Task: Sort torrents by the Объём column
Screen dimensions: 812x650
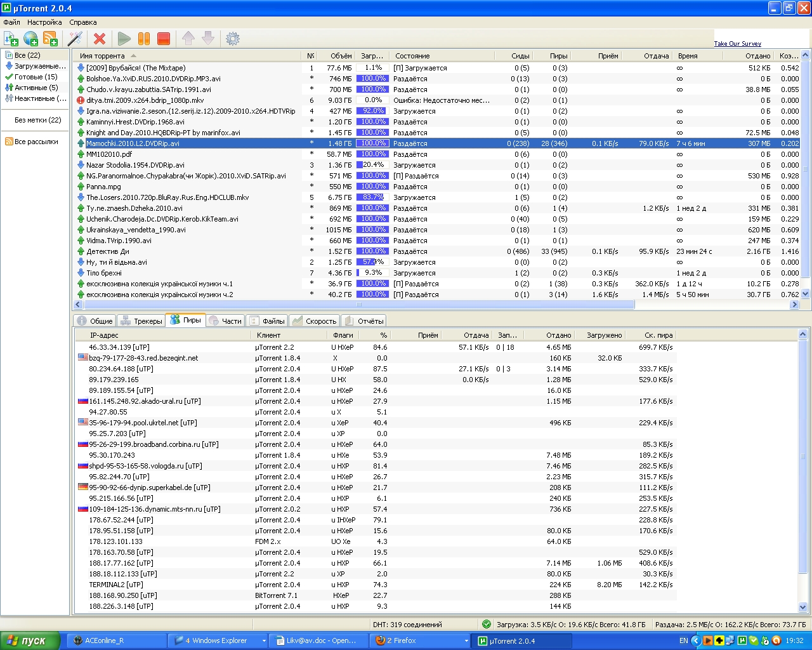Action: (336, 56)
